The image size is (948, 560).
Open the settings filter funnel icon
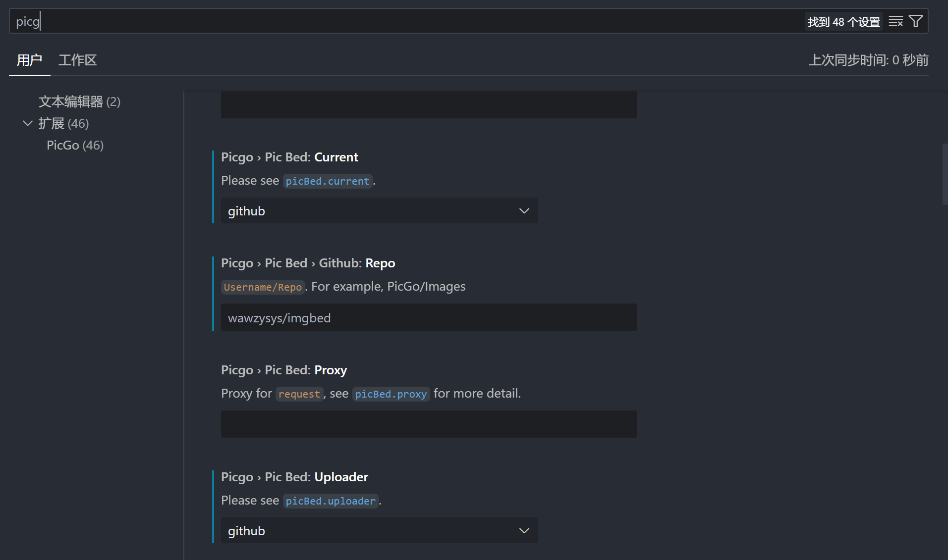tap(916, 21)
